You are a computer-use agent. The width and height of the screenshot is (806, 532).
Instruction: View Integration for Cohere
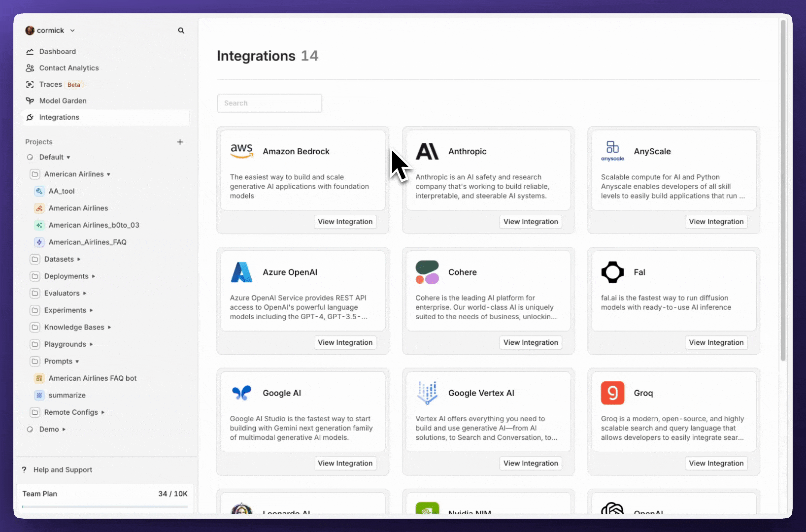531,342
